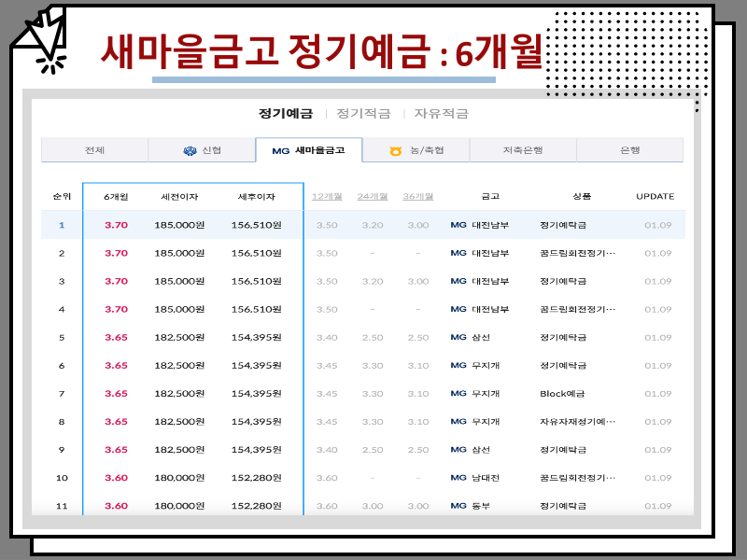Click the MG logo in rank 4 row
The height and width of the screenshot is (560, 747).
click(458, 309)
